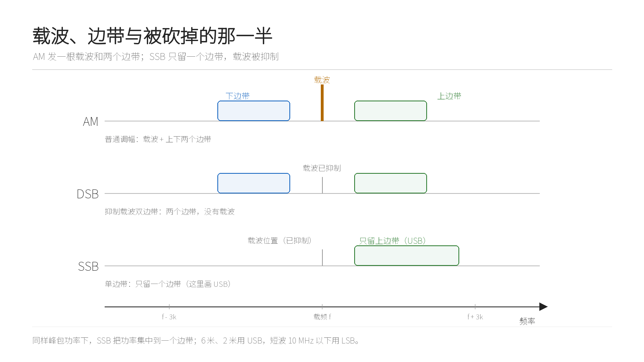Click the AM row label
Screen dimensions: 644x362
click(91, 121)
